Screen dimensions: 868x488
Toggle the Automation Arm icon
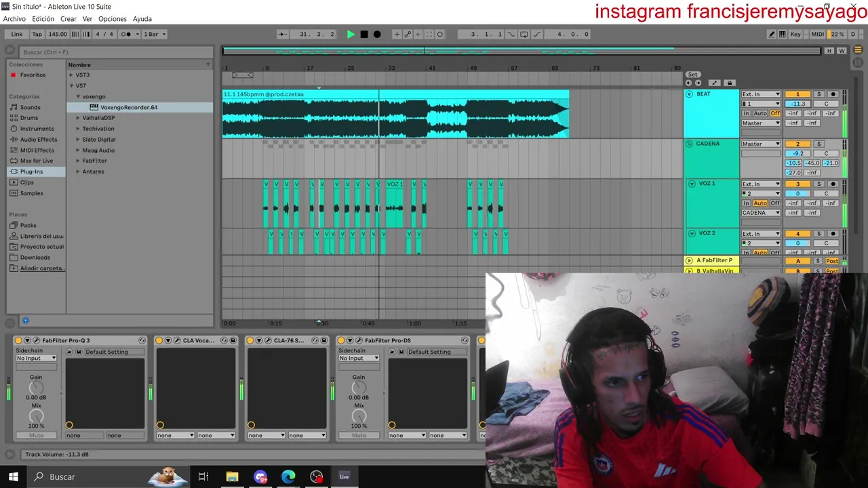click(x=408, y=34)
